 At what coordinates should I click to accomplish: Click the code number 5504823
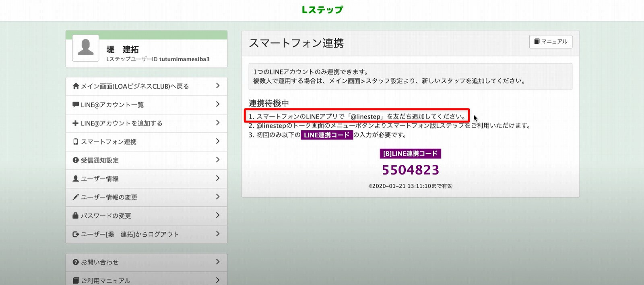click(x=411, y=170)
